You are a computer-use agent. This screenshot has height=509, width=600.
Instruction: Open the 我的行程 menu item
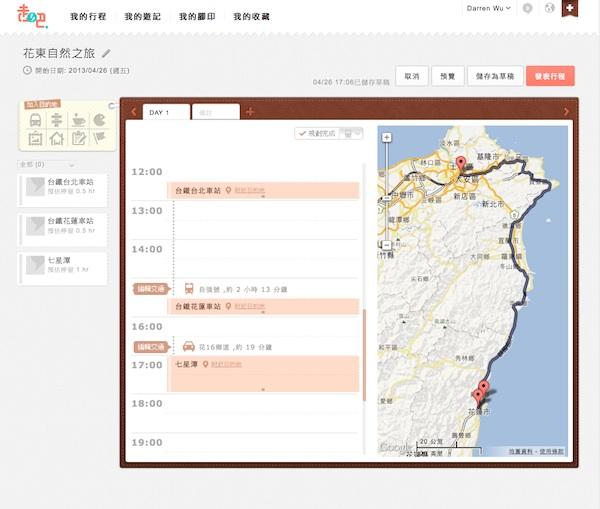(x=89, y=17)
